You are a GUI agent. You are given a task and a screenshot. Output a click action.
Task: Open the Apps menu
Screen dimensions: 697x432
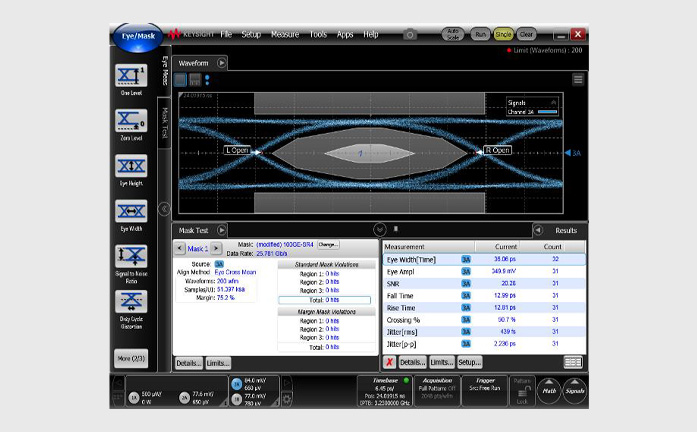click(345, 34)
